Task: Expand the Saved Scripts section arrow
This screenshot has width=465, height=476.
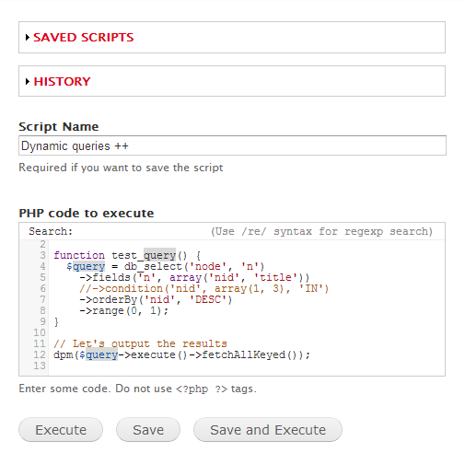Action: pos(28,38)
